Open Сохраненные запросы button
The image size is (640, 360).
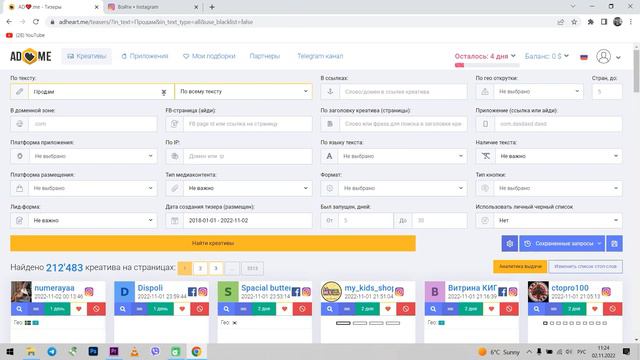click(562, 244)
